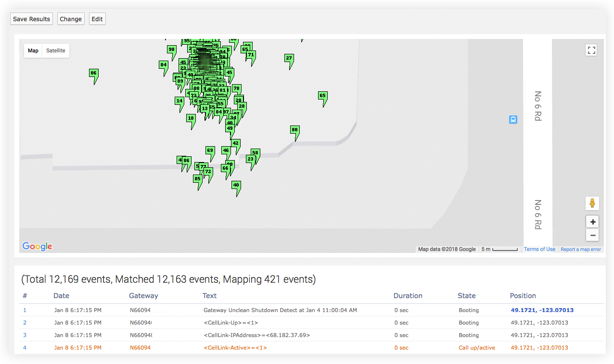Click the Change button

click(x=71, y=19)
